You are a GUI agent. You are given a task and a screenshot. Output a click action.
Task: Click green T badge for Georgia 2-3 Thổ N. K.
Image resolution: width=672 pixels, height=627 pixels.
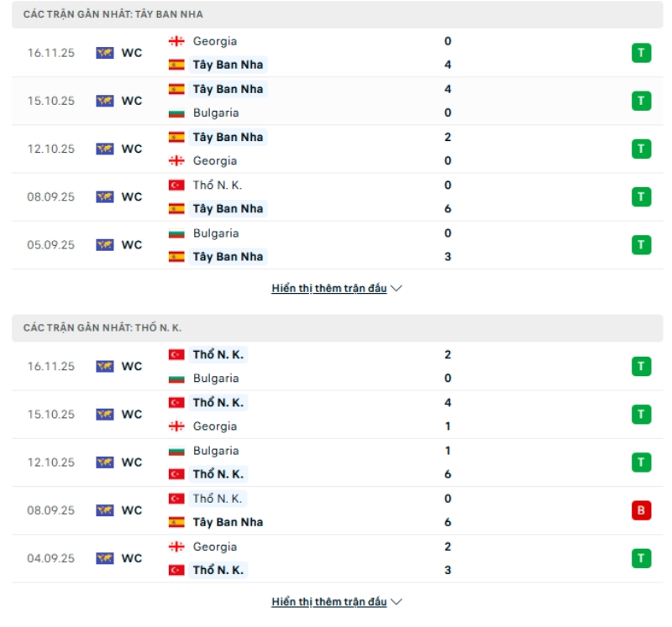[641, 558]
